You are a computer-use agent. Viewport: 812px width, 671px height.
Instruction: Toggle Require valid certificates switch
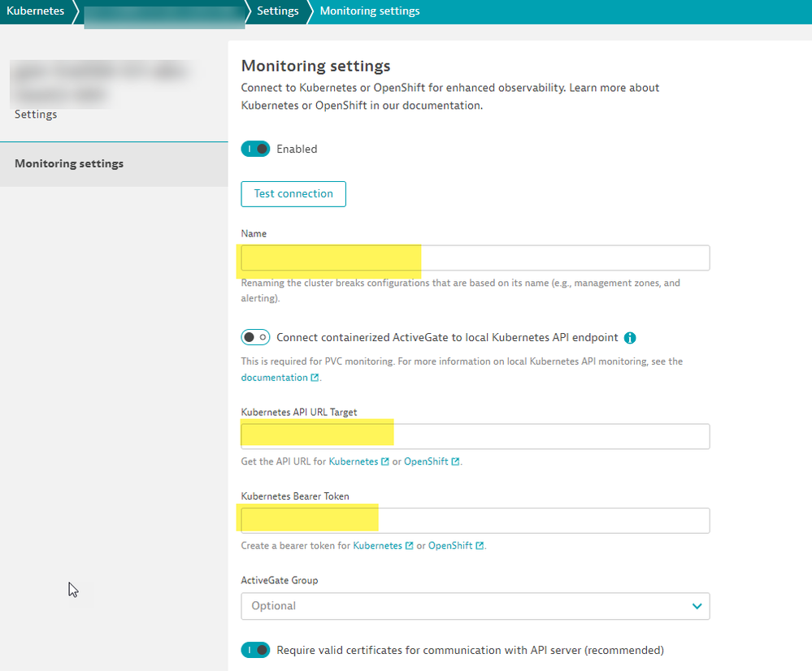pos(255,650)
